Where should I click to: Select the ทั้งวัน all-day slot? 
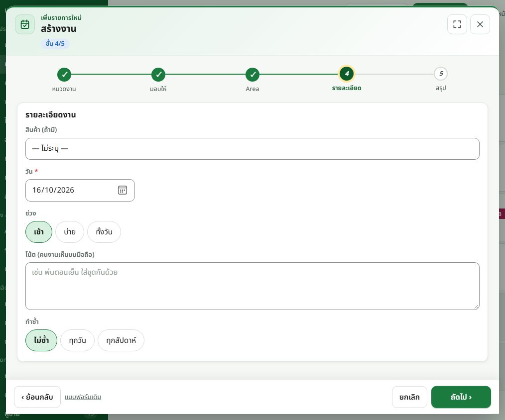104,232
